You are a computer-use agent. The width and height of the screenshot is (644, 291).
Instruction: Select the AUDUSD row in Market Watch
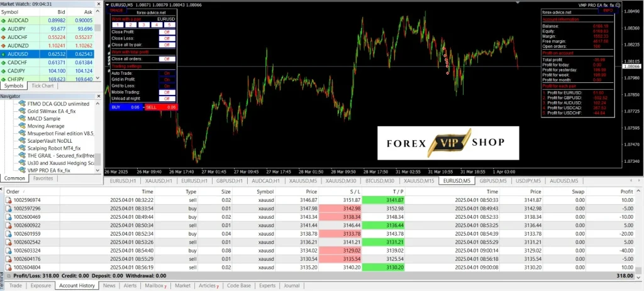47,54
